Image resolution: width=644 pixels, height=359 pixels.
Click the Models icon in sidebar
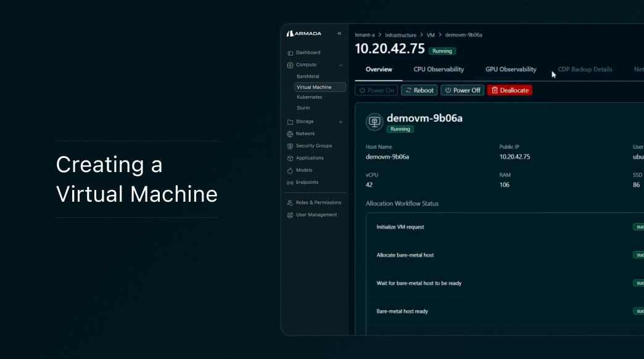pos(291,170)
